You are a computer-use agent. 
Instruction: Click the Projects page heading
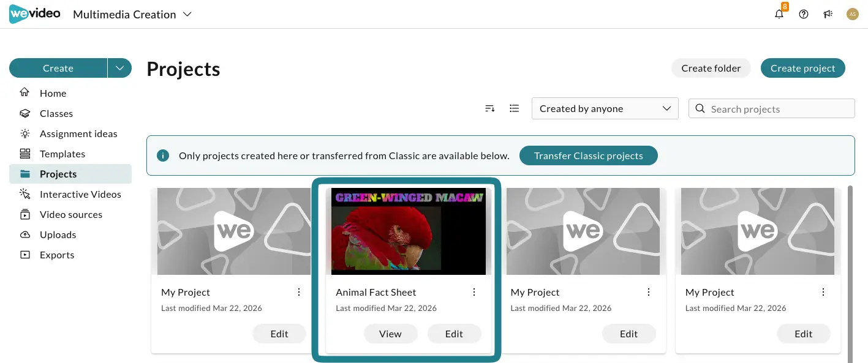pyautogui.click(x=183, y=69)
